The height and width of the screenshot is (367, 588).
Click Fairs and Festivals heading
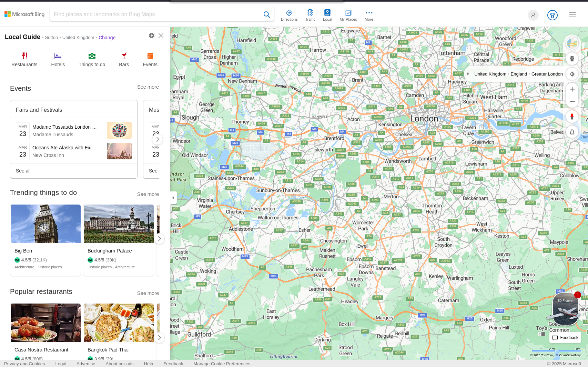(39, 110)
